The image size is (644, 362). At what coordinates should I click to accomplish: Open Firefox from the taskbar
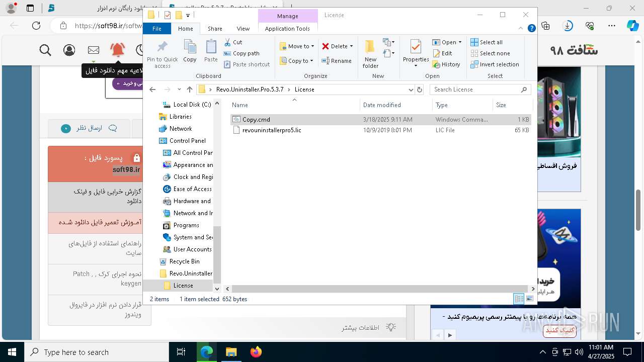click(x=256, y=352)
